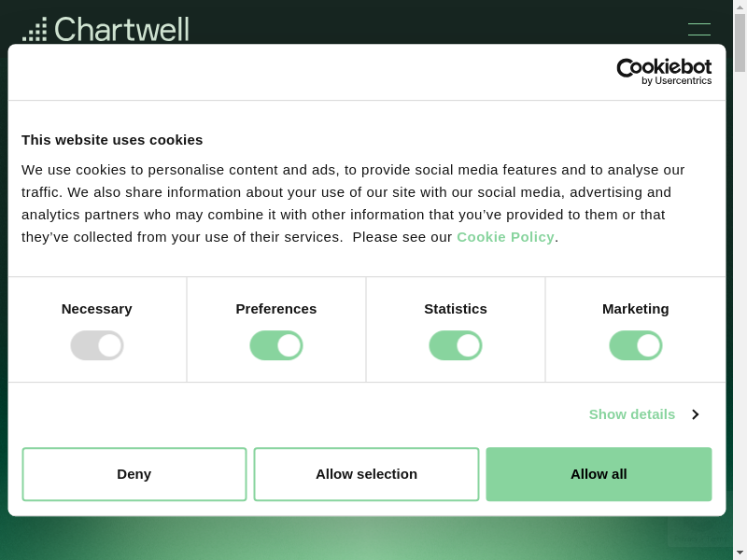The height and width of the screenshot is (560, 747).
Task: Expand the Show details link
Action: [631, 414]
